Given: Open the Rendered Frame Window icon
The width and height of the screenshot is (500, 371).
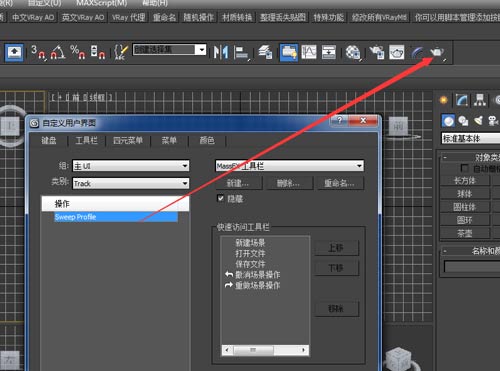Looking at the screenshot, I should pos(397,52).
